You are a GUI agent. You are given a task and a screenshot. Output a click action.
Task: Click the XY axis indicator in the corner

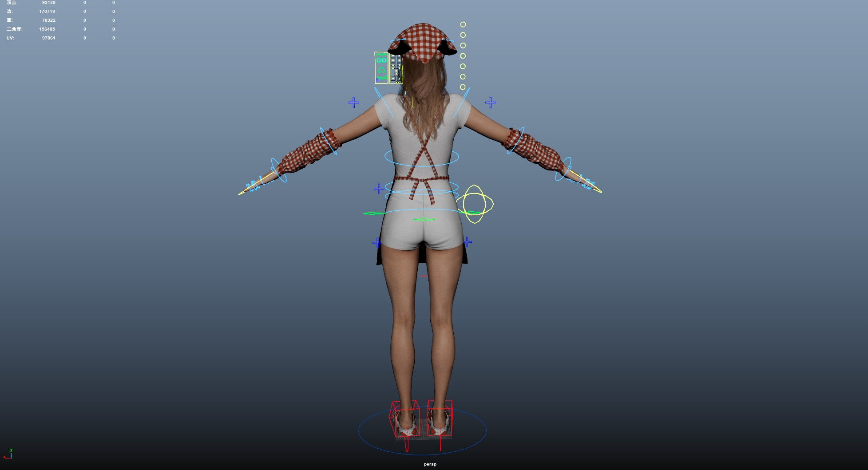click(x=8, y=454)
